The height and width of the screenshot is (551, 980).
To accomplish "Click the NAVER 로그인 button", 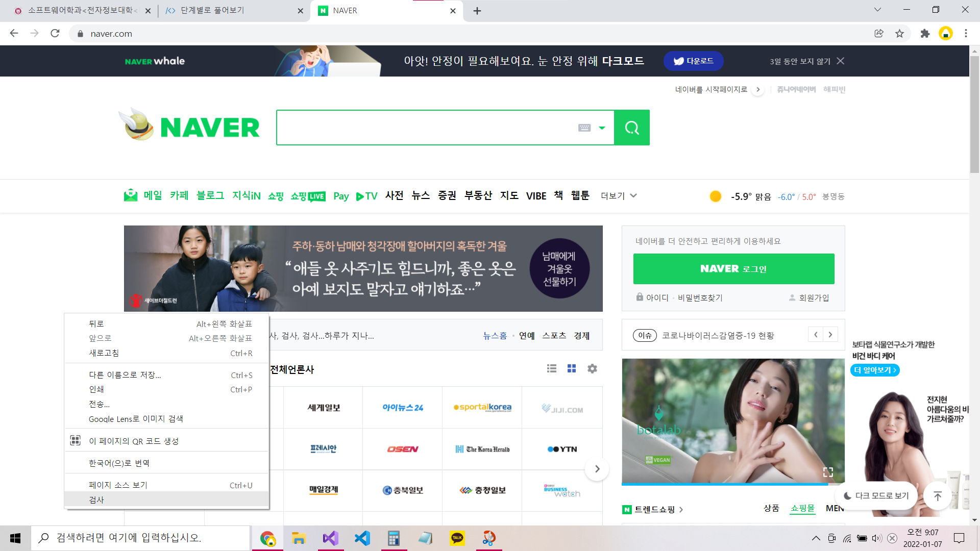I will (733, 269).
